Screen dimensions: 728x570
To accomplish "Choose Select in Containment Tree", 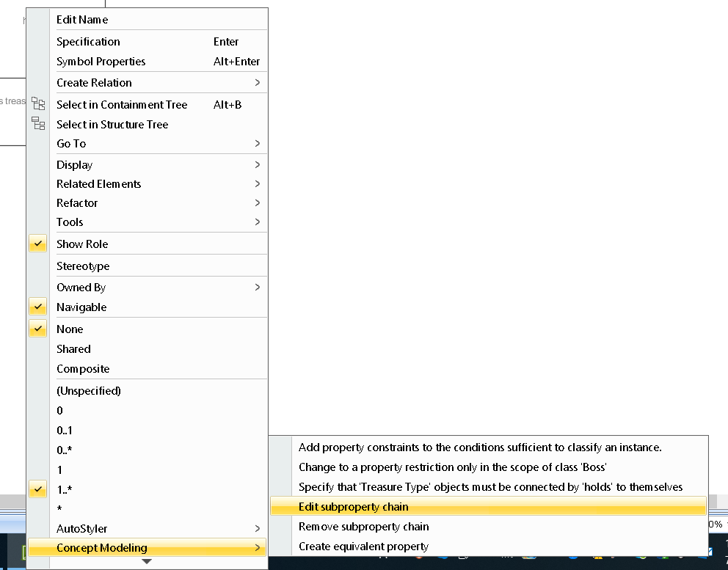I will point(148,104).
